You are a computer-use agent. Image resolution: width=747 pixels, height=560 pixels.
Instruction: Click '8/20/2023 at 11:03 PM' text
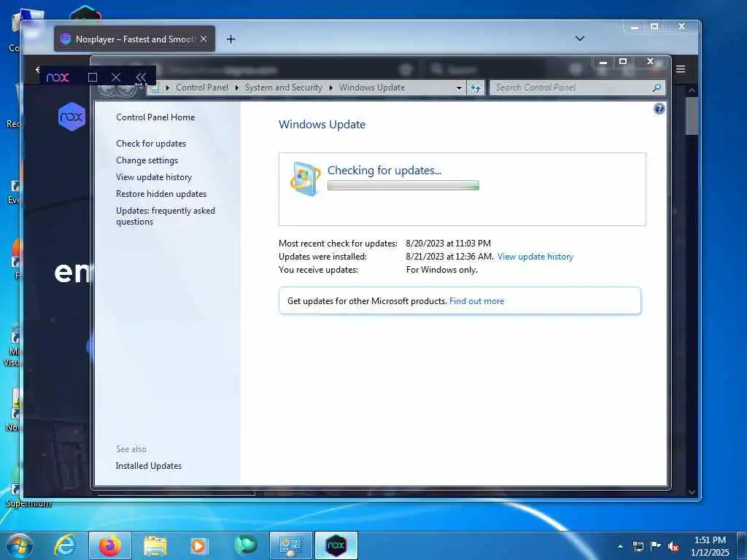449,244
